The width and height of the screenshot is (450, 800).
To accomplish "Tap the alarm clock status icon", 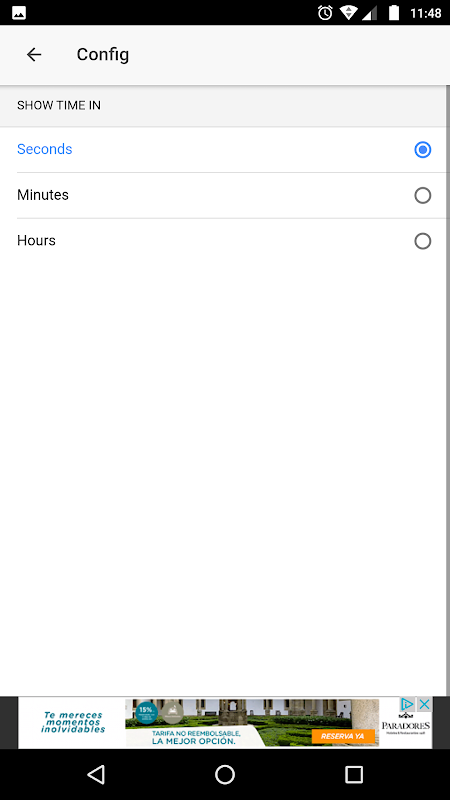I will pyautogui.click(x=325, y=13).
